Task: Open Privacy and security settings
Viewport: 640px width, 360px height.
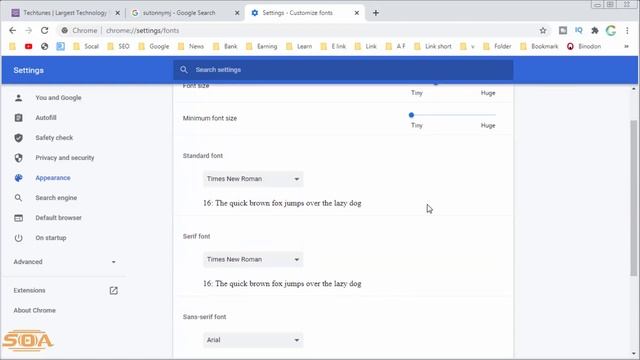Action: 64,158
